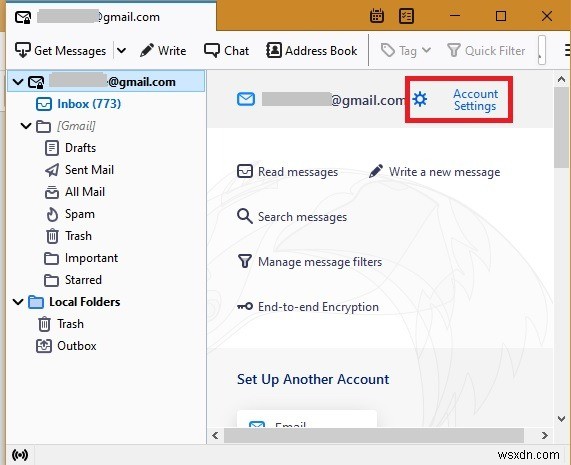
Task: Select the Important folder
Action: (91, 258)
